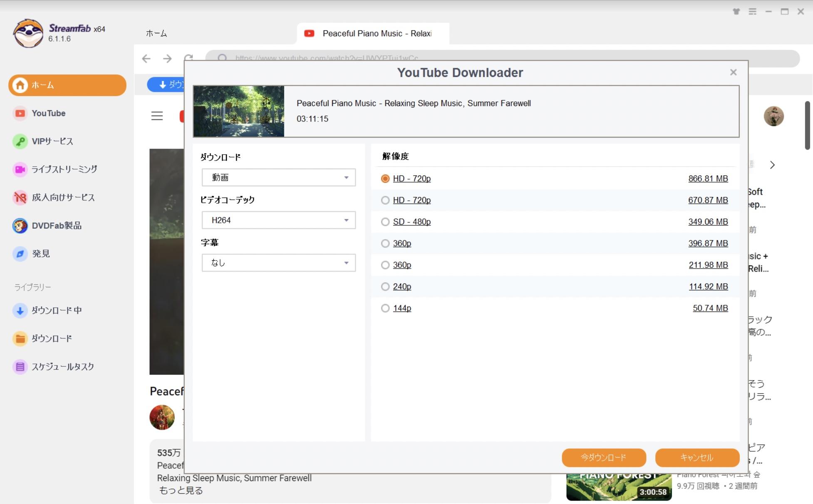Open the YouTube sidebar icon
Image resolution: width=813 pixels, height=504 pixels.
(20, 113)
